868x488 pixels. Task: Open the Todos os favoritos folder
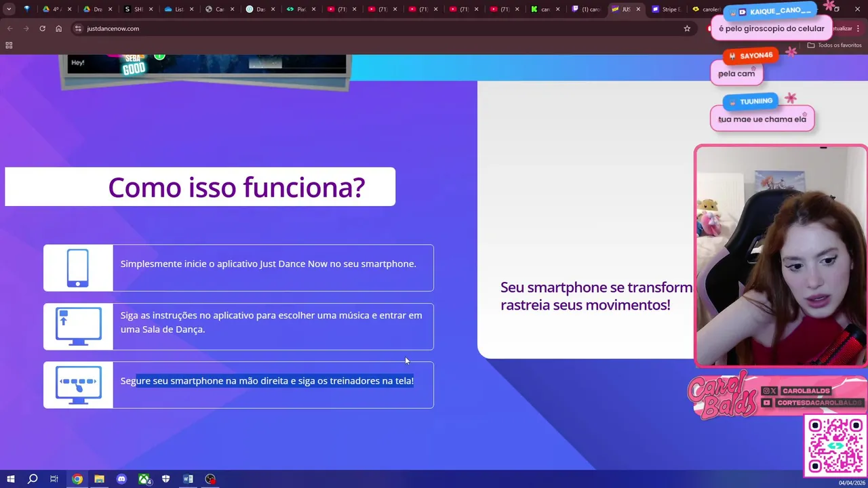point(834,45)
